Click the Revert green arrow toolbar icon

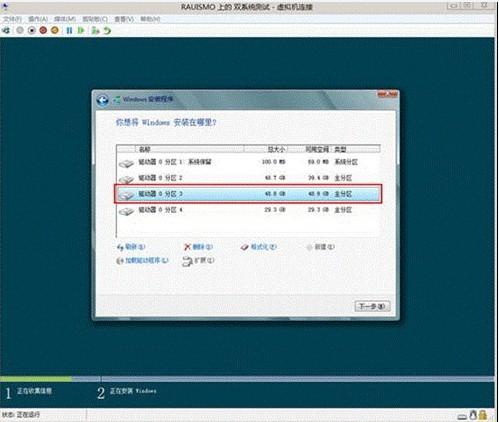click(x=107, y=31)
